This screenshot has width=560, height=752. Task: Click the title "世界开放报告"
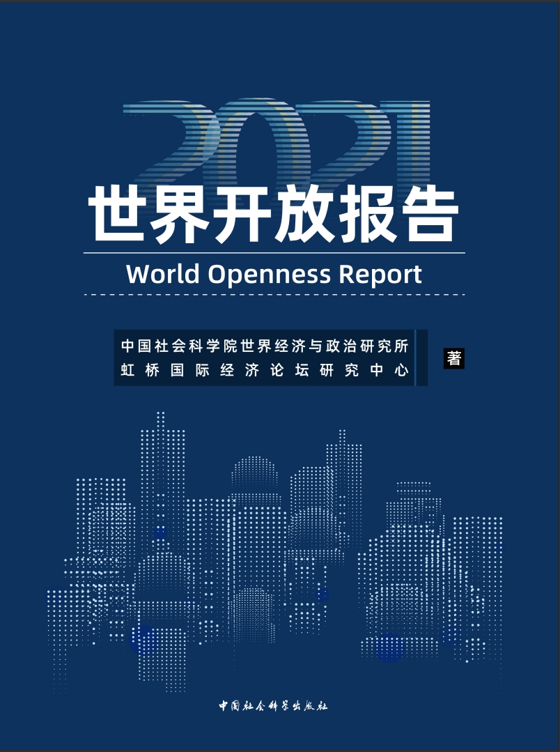pos(274,215)
